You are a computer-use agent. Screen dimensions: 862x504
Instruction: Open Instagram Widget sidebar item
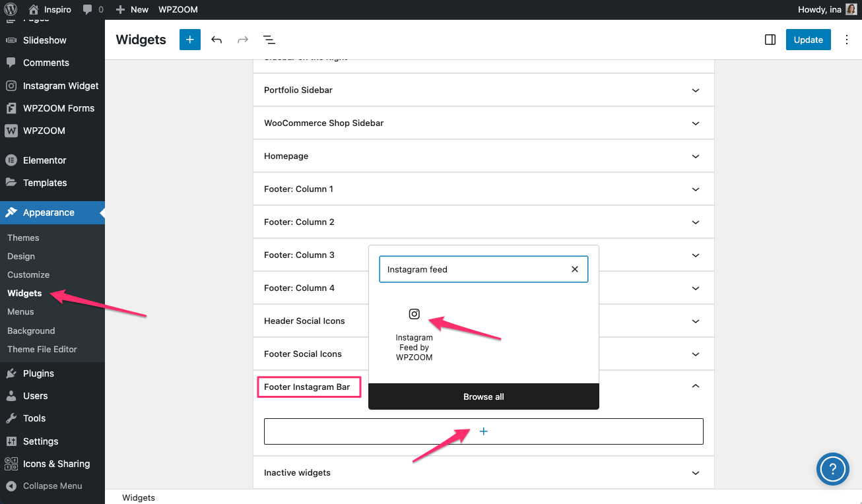click(x=52, y=86)
